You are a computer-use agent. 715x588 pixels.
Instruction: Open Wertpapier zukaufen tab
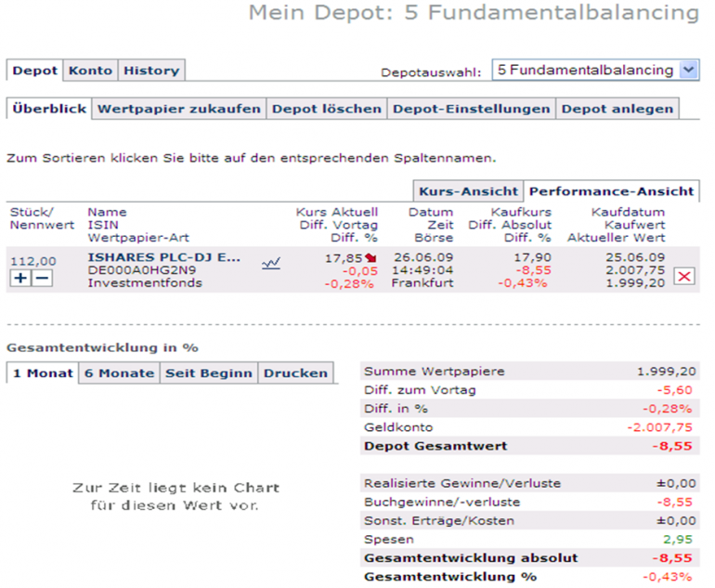click(x=178, y=109)
